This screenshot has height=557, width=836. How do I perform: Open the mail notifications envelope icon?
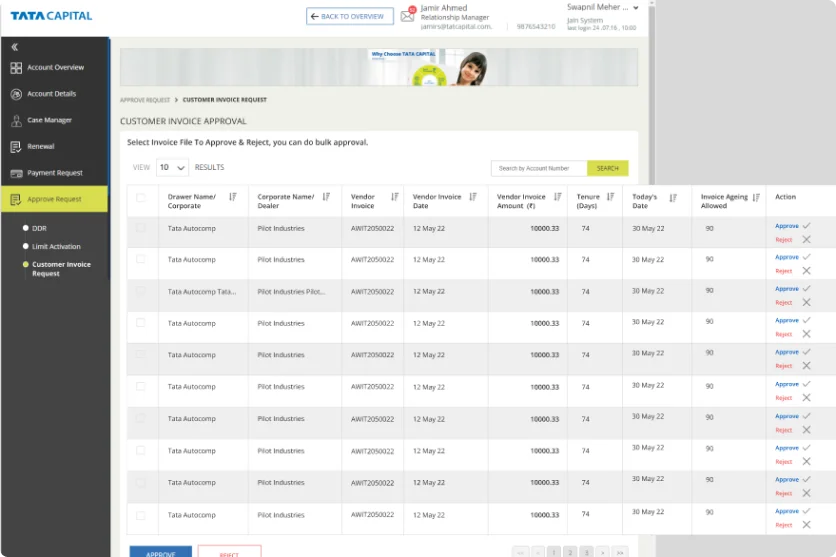pos(407,16)
